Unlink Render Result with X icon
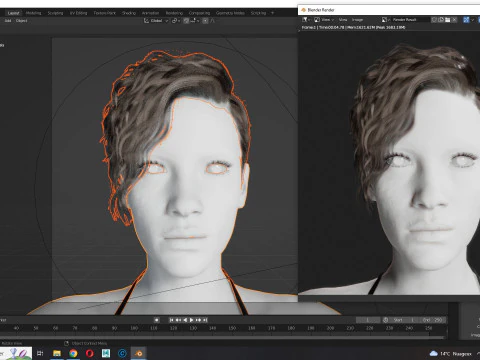Image resolution: width=480 pixels, height=360 pixels. click(x=454, y=20)
